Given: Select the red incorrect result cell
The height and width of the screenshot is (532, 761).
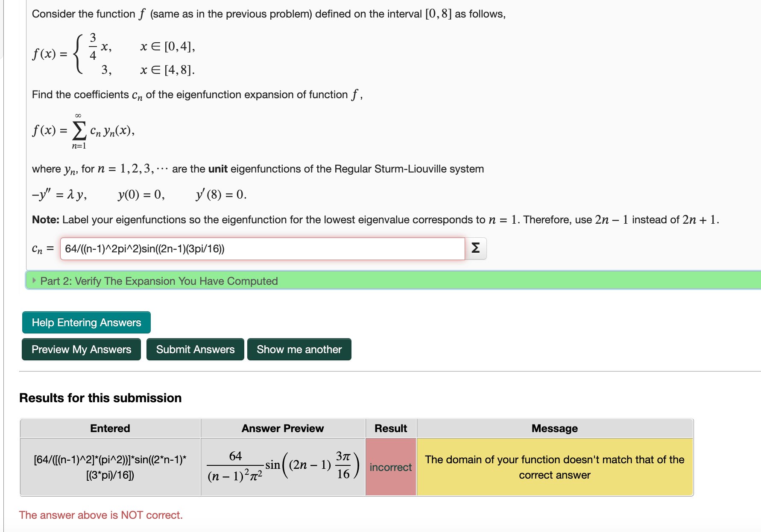Looking at the screenshot, I should coord(390,467).
